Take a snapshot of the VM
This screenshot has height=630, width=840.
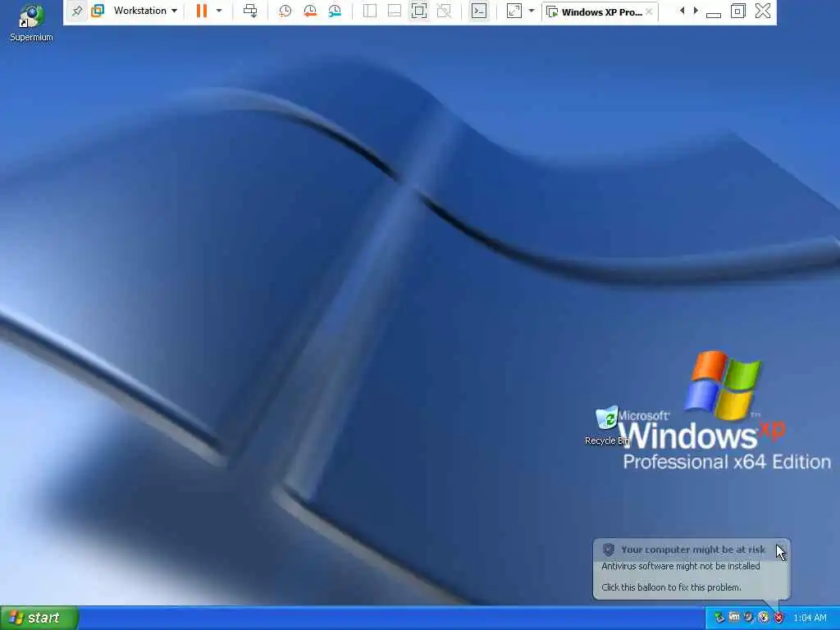coord(285,11)
